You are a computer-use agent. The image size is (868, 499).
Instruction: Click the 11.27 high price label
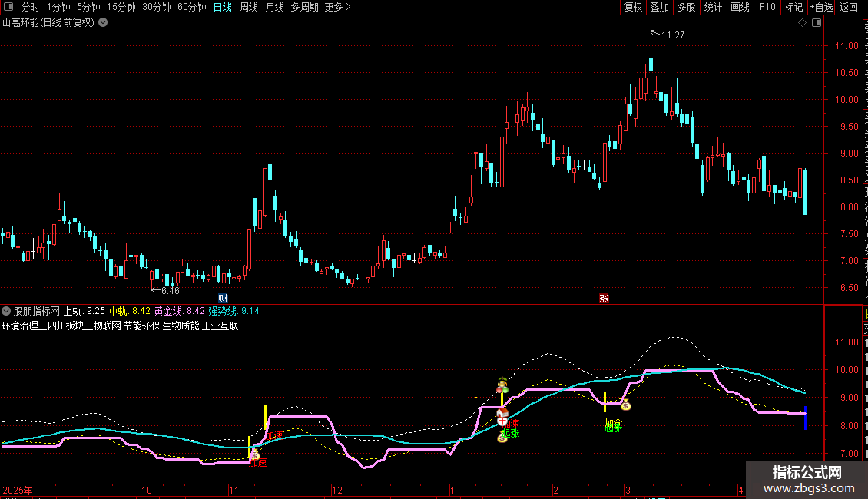pos(673,35)
